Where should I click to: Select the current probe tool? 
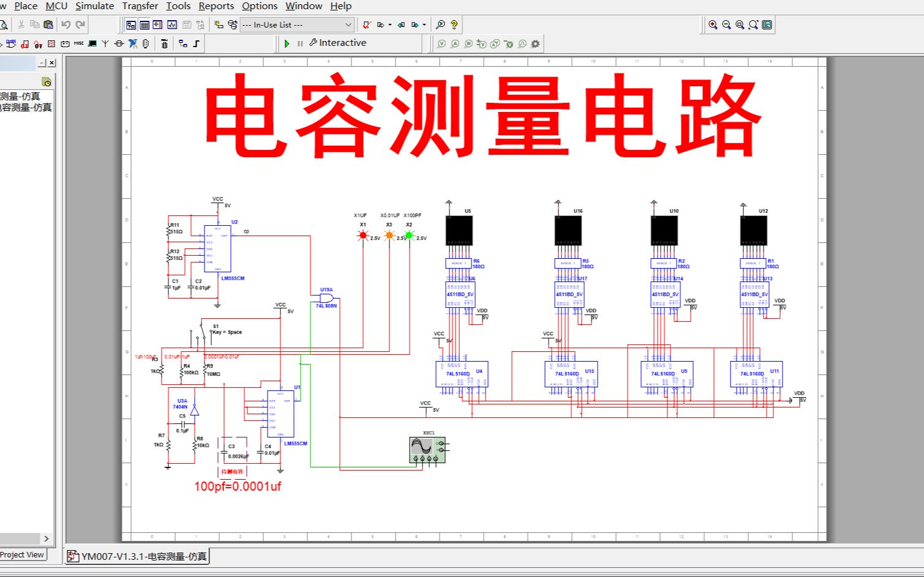tap(455, 43)
